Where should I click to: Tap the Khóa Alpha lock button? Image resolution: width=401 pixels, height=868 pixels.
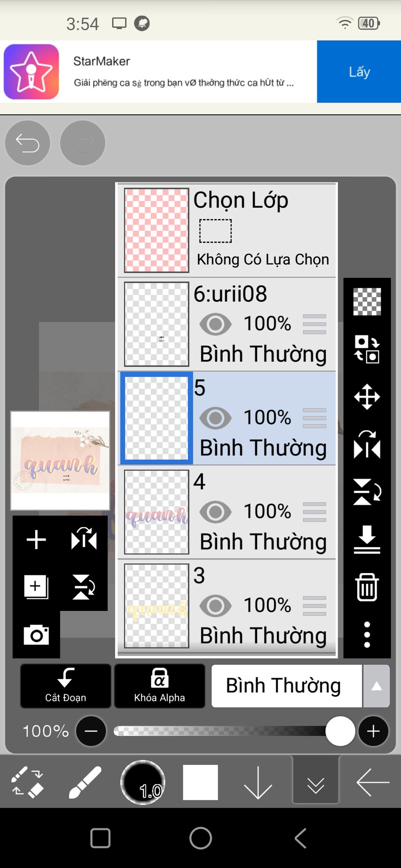[159, 686]
